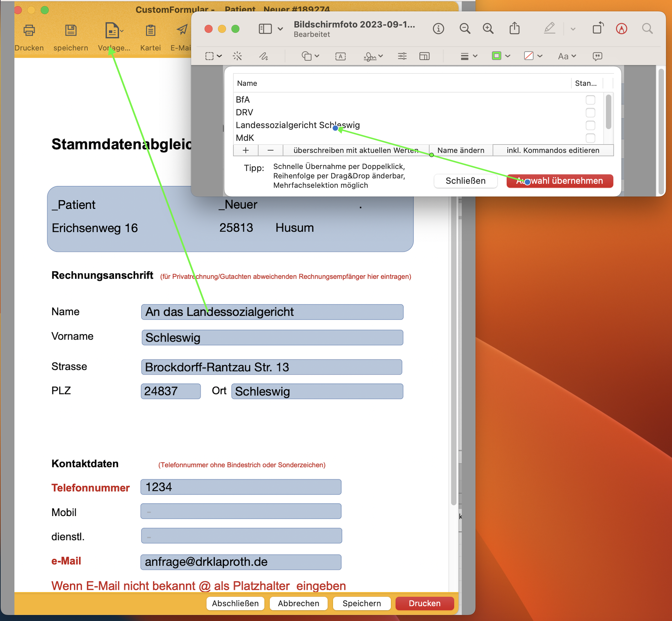
Task: Click the Abschließen button
Action: pos(235,603)
